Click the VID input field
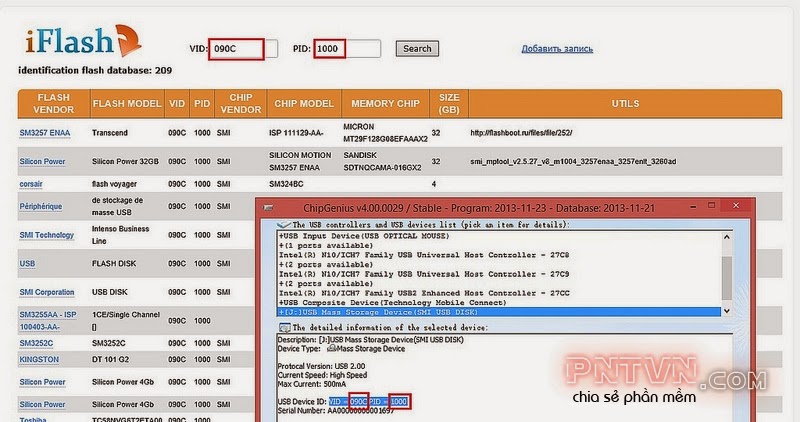This screenshot has width=800, height=422. click(x=243, y=49)
